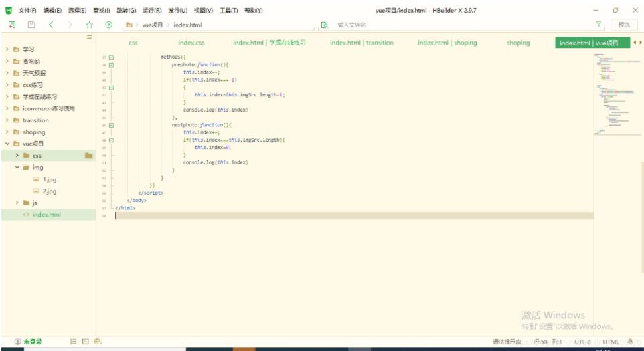Screen dimensions: 644x351
Task: Toggle fold marker on prephoto function line
Action: (111, 65)
